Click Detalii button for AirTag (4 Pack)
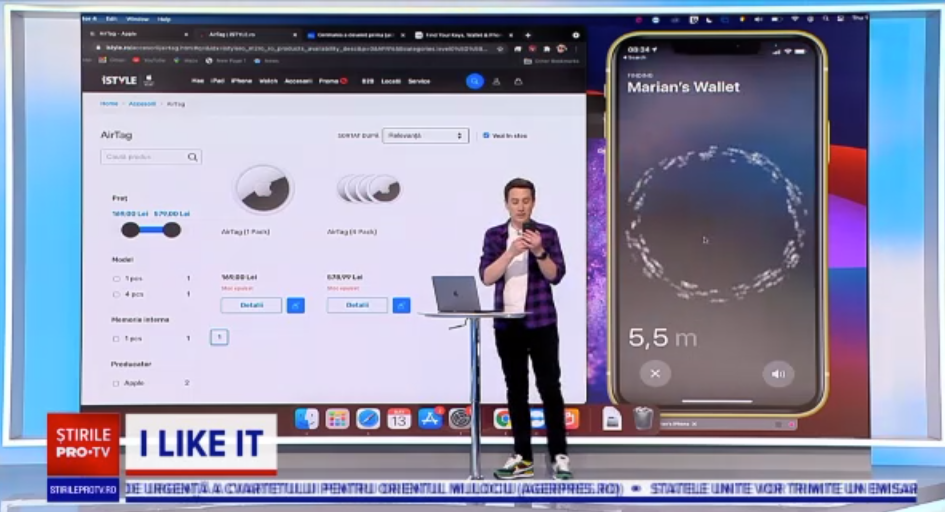 pos(357,305)
